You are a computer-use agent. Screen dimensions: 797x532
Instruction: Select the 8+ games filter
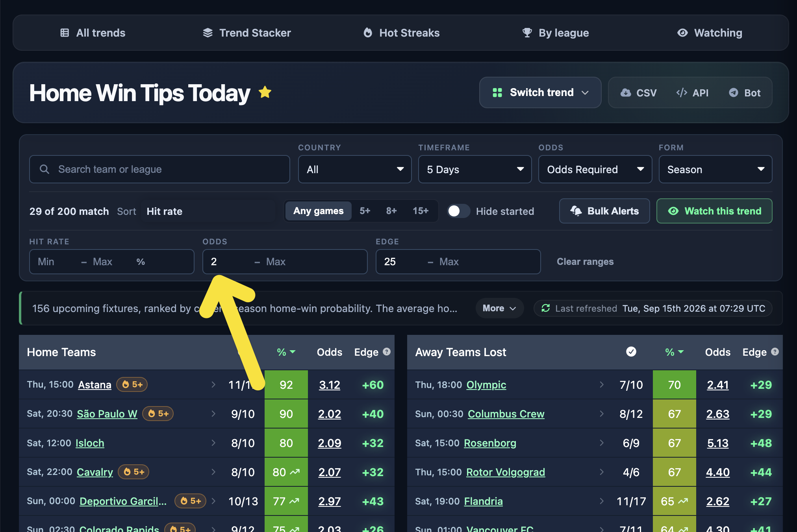coord(391,211)
